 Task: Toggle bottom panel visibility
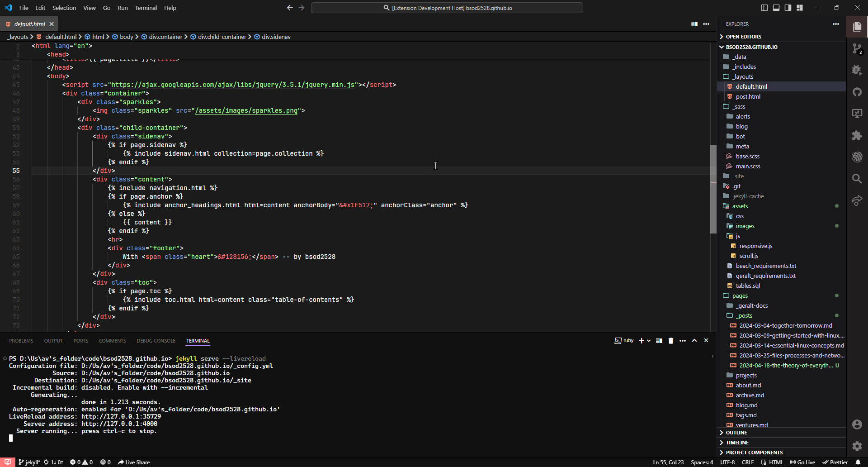(776, 8)
